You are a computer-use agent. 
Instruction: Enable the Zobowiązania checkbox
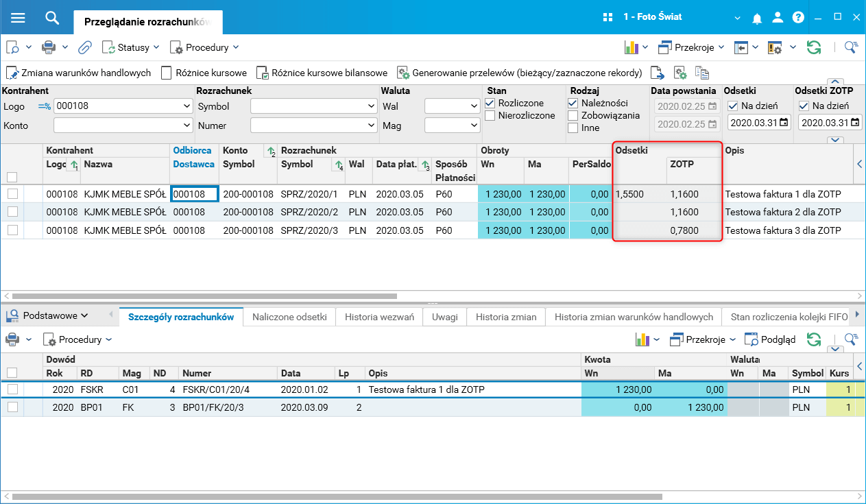(x=573, y=115)
